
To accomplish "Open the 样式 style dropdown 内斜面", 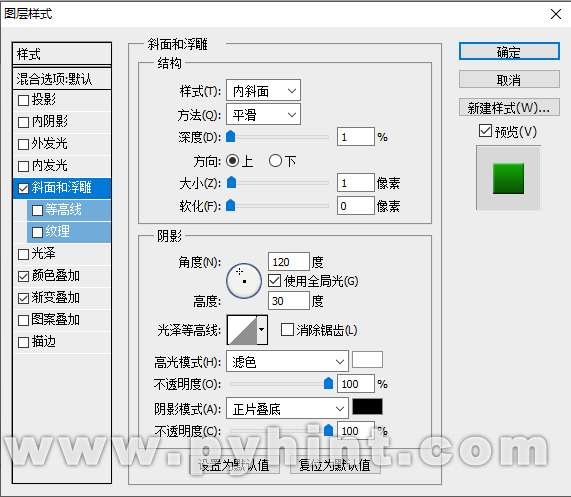I will (263, 90).
